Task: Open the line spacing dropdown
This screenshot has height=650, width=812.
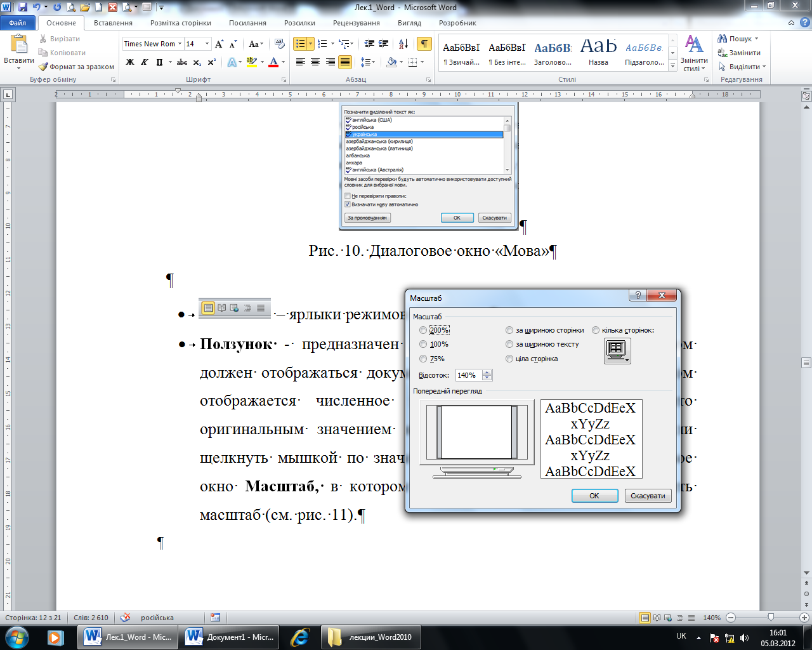Action: click(368, 62)
